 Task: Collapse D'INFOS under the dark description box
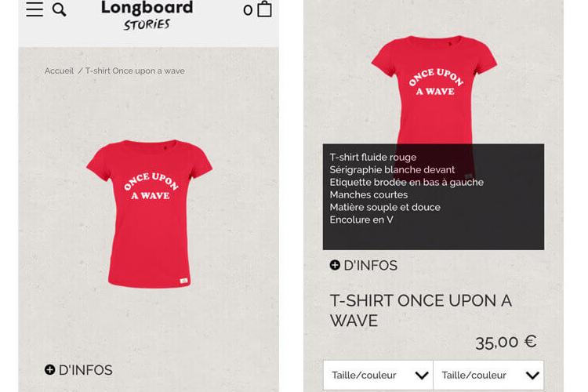(363, 266)
